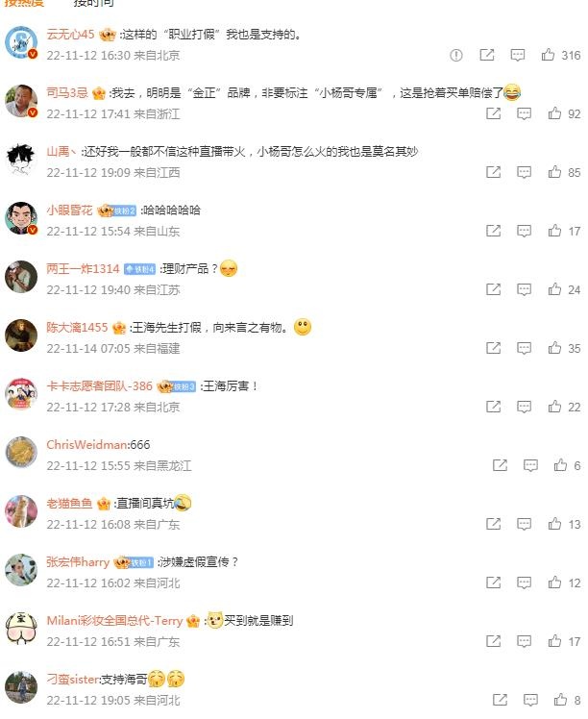Thumbs-up the ChrisWeidman 666 comment
588x719 pixels.
pyautogui.click(x=560, y=465)
